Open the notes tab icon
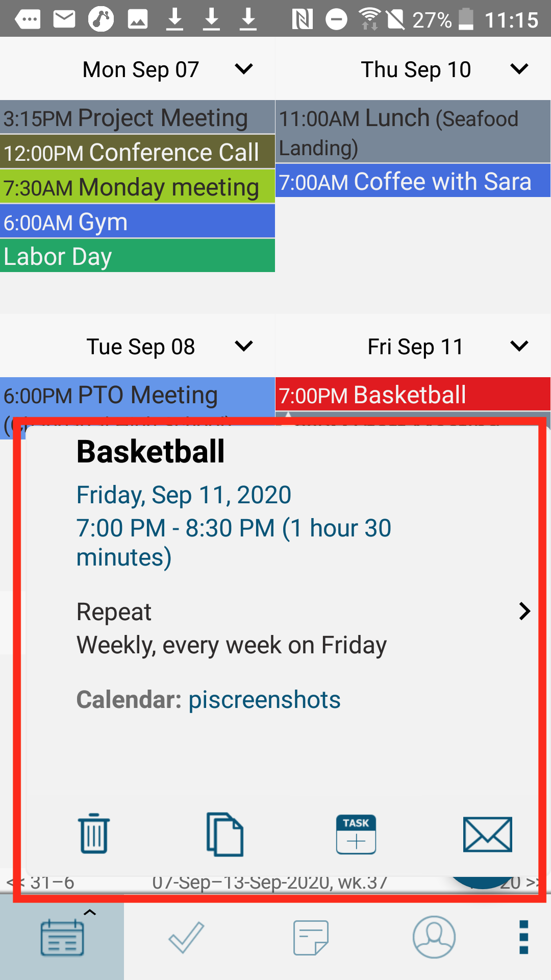Viewport: 551px width, 980px height. (311, 937)
